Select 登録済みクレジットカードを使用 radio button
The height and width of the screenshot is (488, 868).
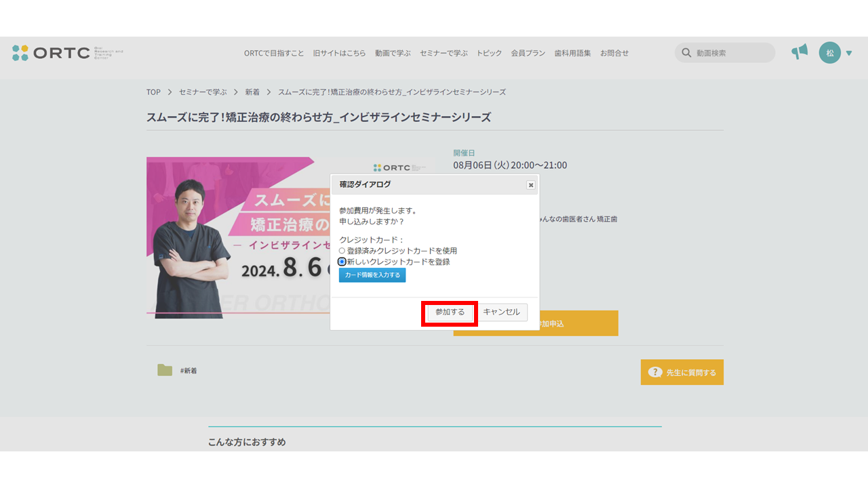pyautogui.click(x=342, y=251)
